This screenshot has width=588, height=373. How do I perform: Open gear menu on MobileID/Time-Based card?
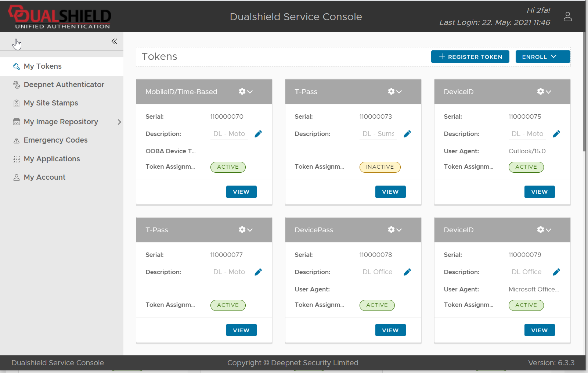(246, 92)
